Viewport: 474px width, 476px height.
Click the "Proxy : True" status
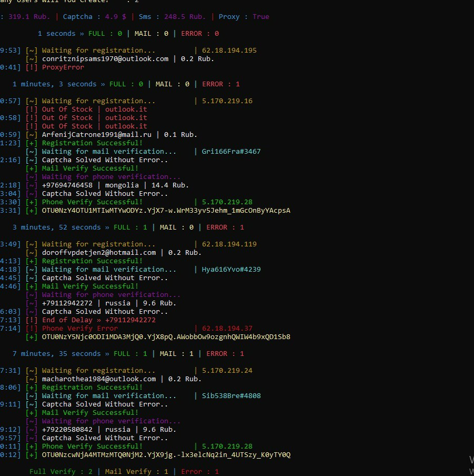tap(244, 17)
